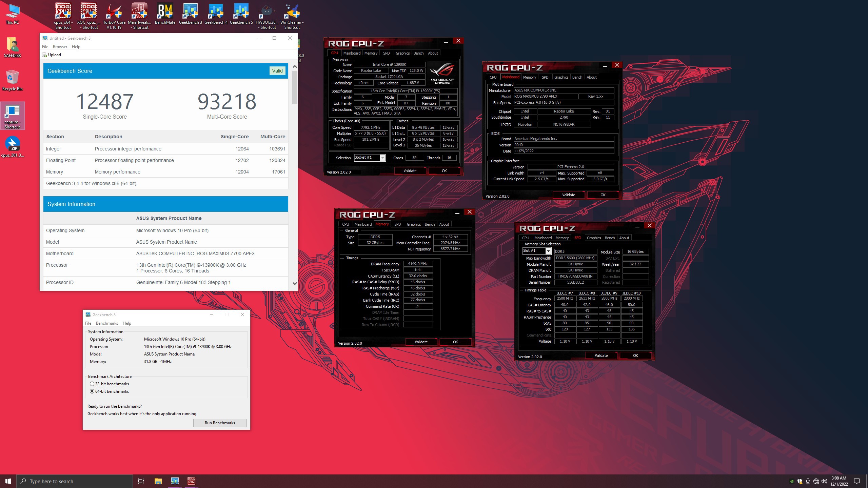Click Core Voltage value 1.687 V
Viewport: 868px width, 488px height.
click(x=413, y=83)
